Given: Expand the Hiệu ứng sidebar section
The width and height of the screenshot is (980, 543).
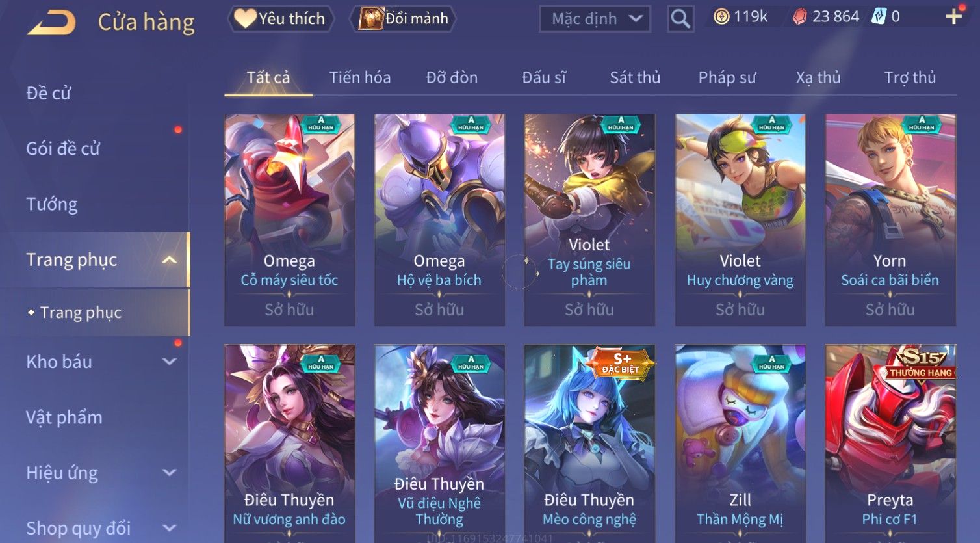Looking at the screenshot, I should (169, 473).
